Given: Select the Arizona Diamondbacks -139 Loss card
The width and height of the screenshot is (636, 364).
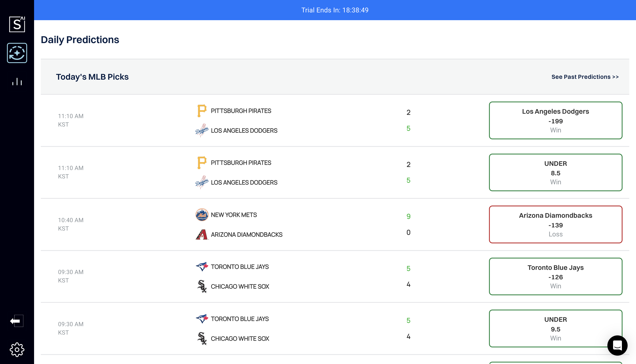Looking at the screenshot, I should click(555, 224).
